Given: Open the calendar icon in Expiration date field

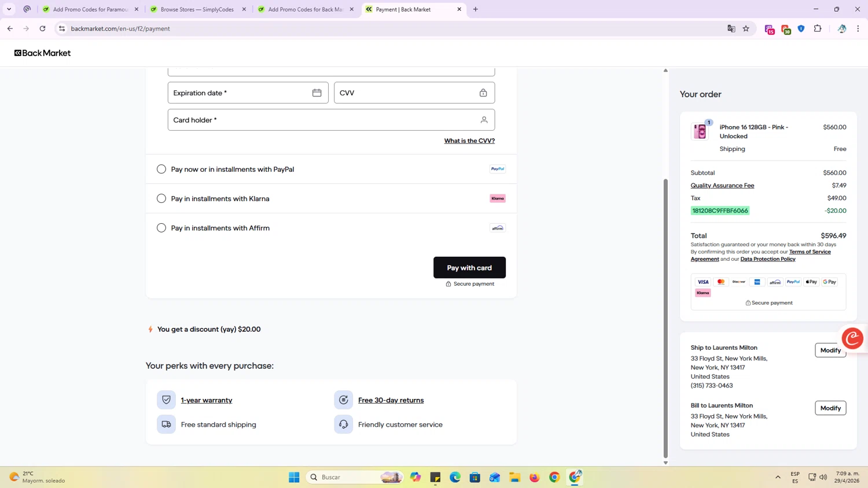Looking at the screenshot, I should [x=317, y=93].
